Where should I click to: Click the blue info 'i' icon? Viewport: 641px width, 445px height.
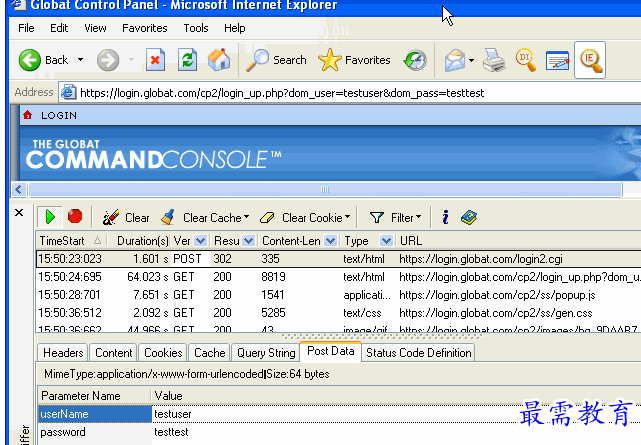coord(445,217)
